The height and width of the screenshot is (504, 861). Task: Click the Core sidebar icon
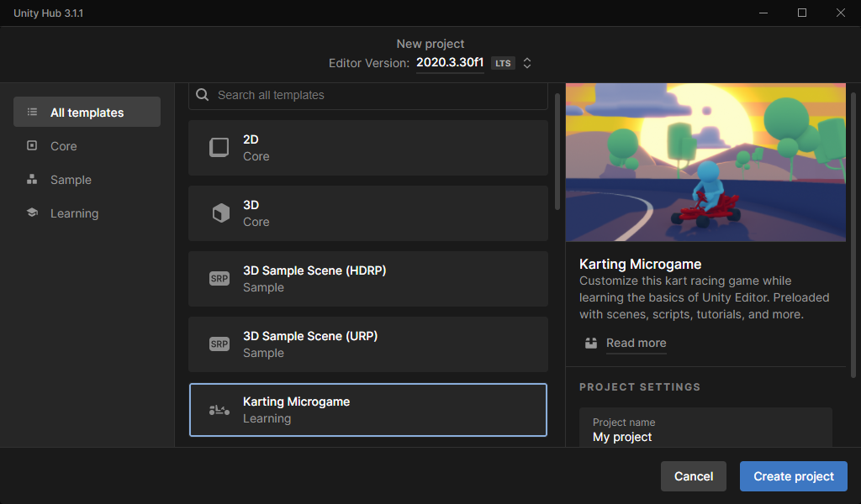point(34,145)
